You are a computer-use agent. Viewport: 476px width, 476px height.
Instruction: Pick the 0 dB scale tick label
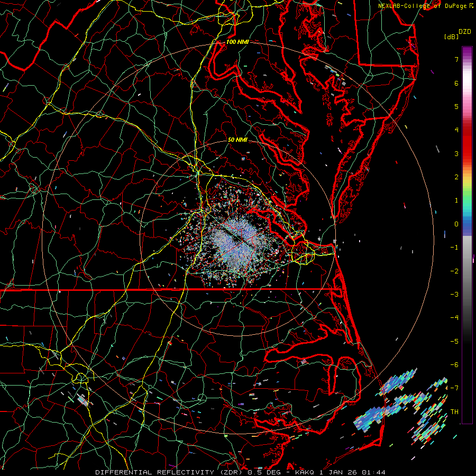[456, 224]
